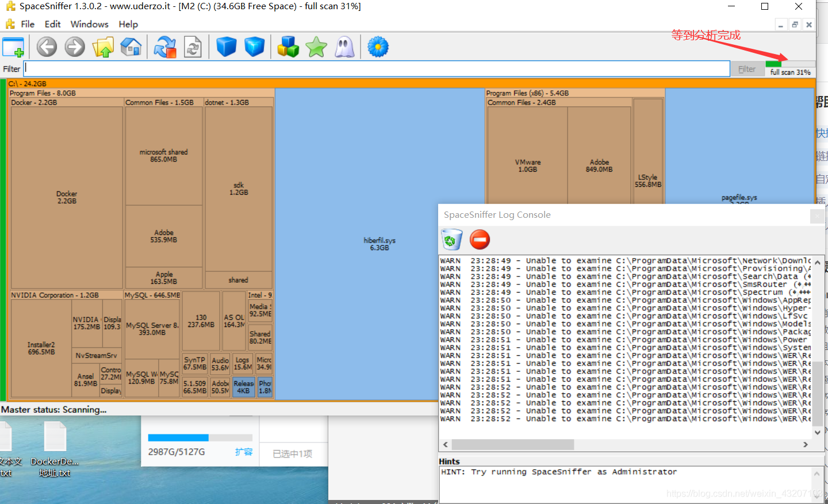Clear the log with recycle bin icon
The width and height of the screenshot is (828, 504).
(451, 240)
